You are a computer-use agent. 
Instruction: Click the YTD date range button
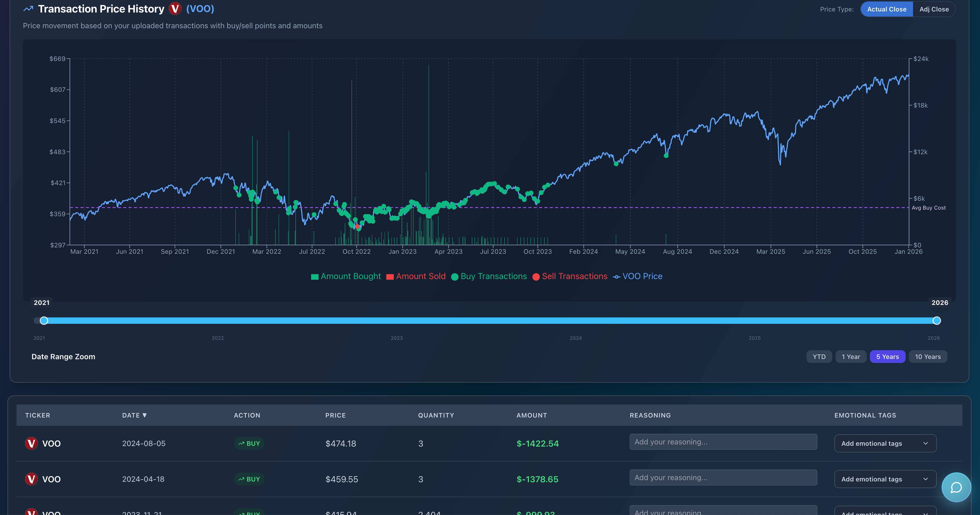pyautogui.click(x=819, y=357)
